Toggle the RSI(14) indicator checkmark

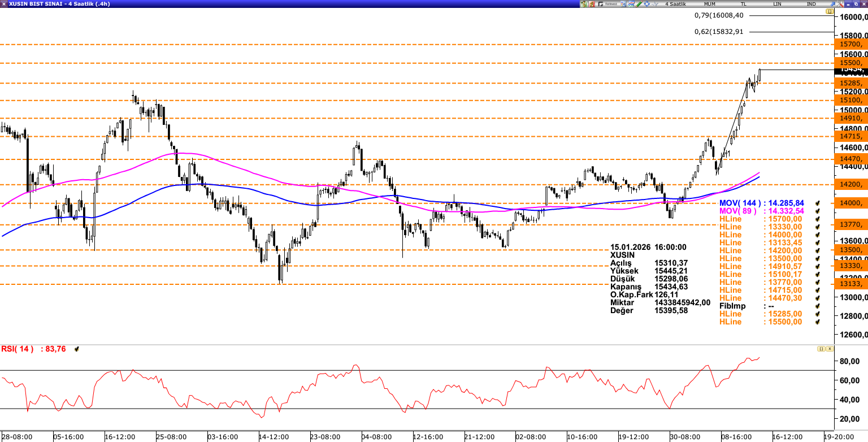point(77,349)
